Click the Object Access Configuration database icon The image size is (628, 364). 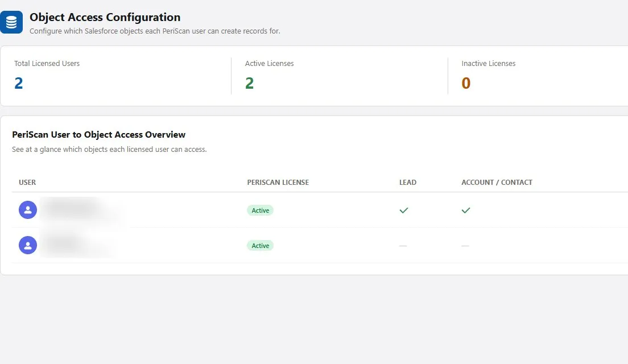(11, 22)
